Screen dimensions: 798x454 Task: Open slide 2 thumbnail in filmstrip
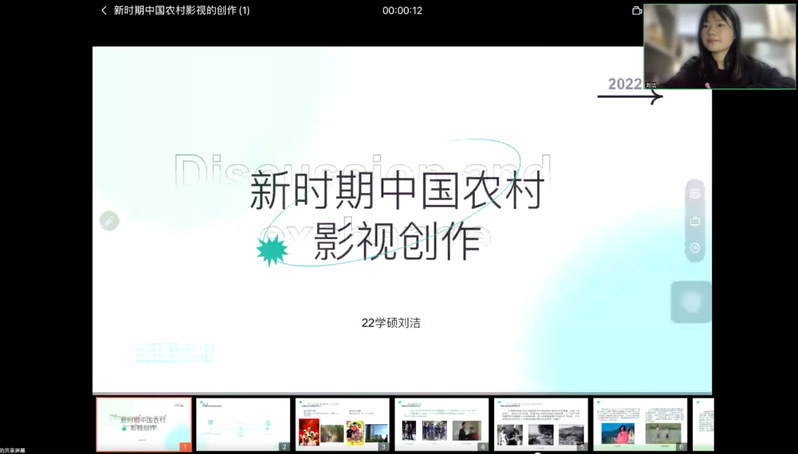(243, 424)
